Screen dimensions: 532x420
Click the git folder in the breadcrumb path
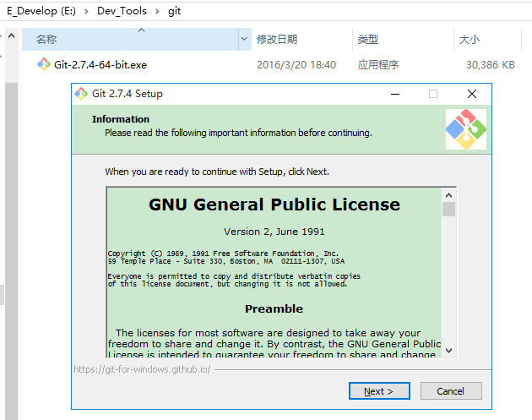175,11
